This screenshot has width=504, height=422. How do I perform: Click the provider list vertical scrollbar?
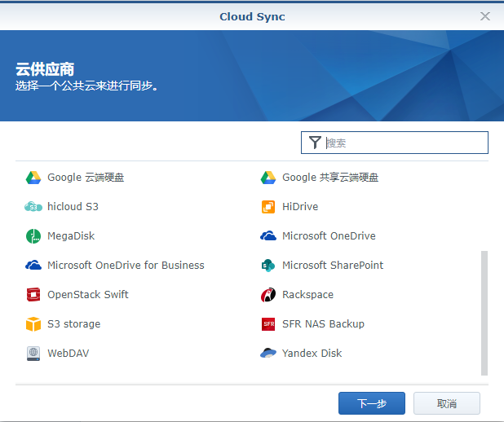(x=484, y=311)
